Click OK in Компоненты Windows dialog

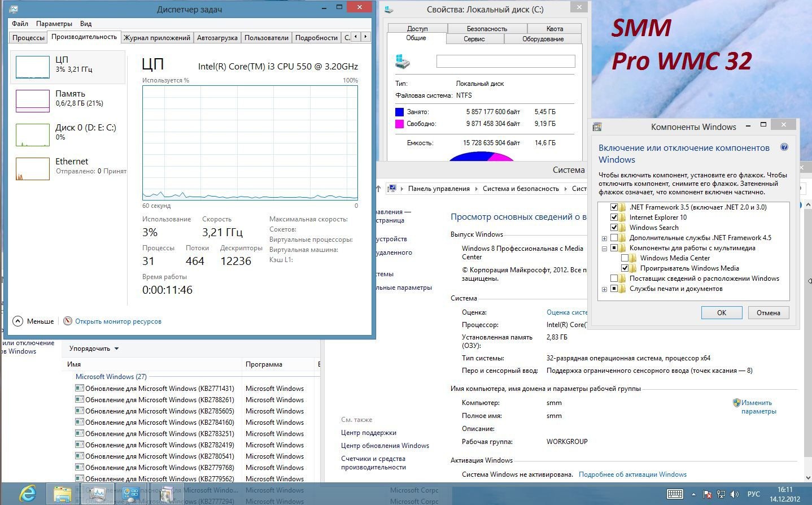pyautogui.click(x=722, y=312)
